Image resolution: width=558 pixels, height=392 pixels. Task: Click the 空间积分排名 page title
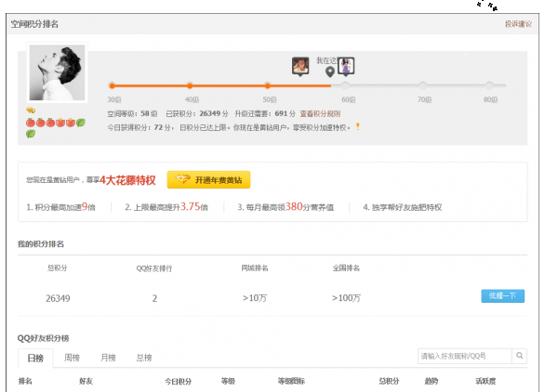(x=34, y=24)
